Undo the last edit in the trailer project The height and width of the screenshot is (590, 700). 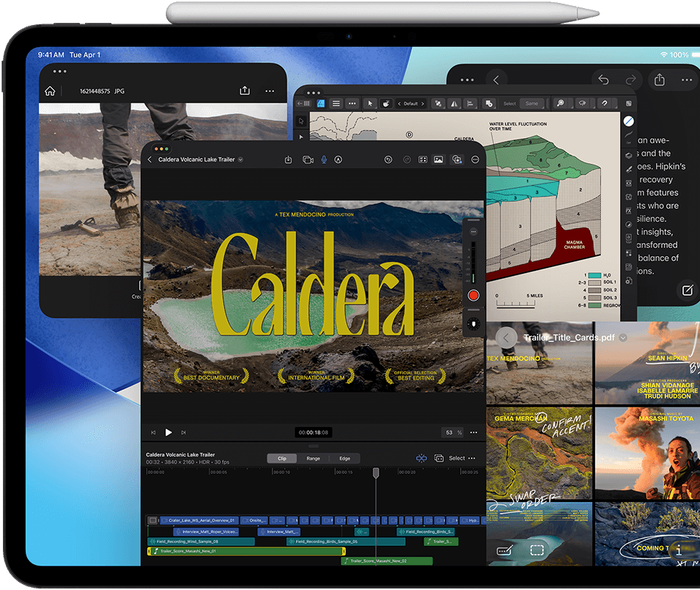coord(388,159)
